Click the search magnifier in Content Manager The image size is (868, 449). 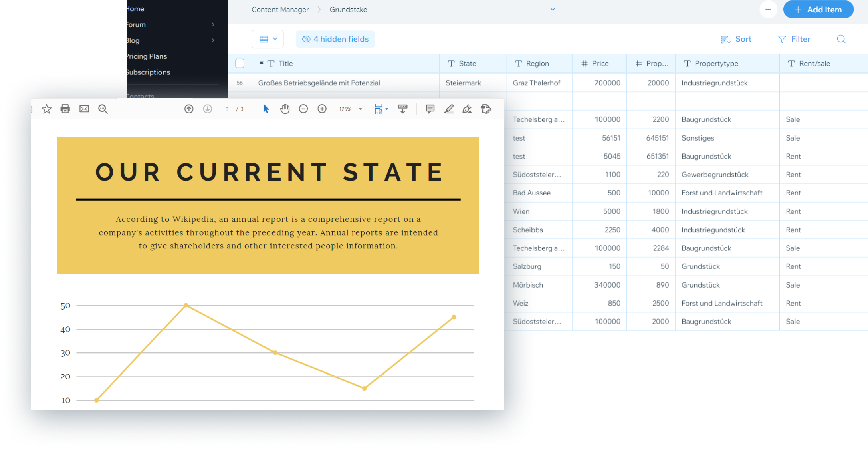[841, 39]
